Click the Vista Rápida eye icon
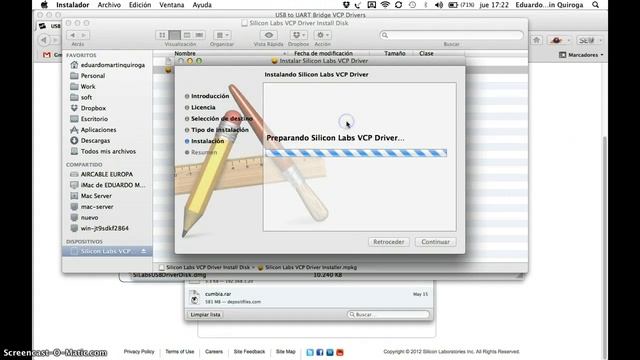The image size is (640, 360). click(x=269, y=35)
